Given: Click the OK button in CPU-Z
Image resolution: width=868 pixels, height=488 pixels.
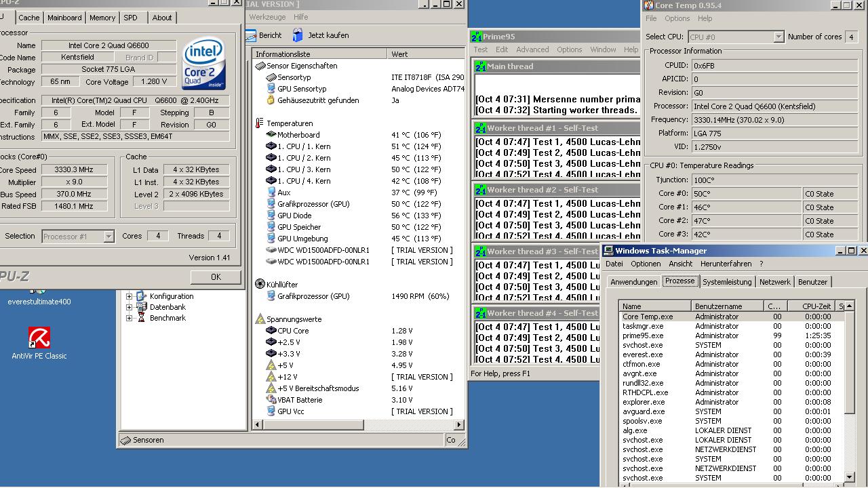Looking at the screenshot, I should coord(216,277).
